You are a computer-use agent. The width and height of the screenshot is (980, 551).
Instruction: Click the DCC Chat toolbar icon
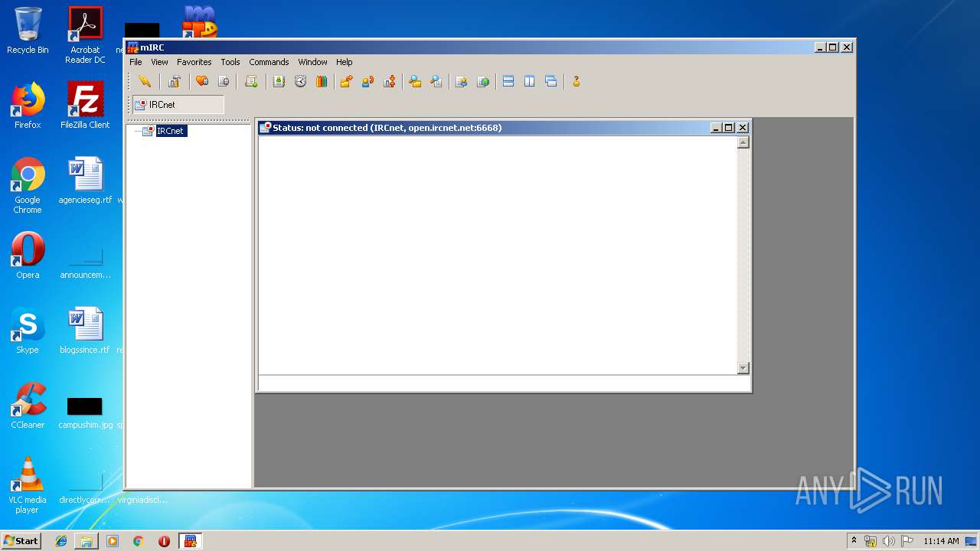tap(367, 82)
